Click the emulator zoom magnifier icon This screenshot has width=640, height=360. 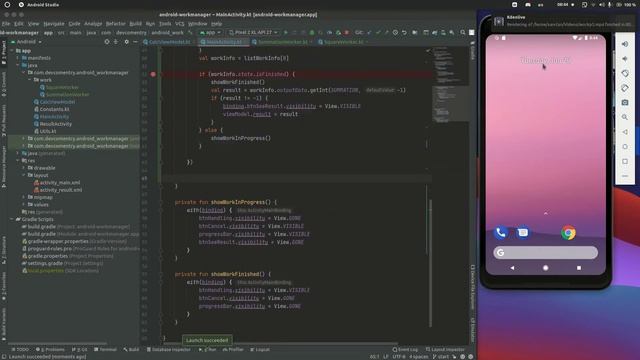[624, 117]
